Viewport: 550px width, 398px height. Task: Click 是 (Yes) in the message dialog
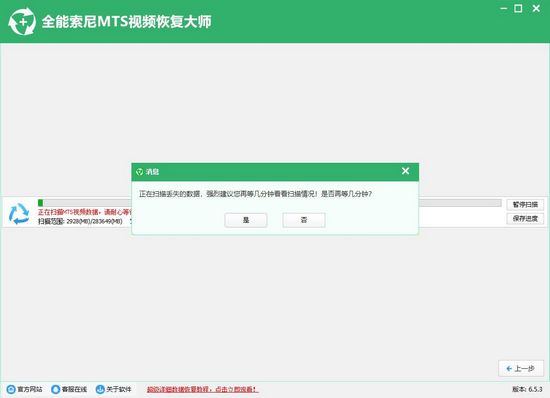coord(246,220)
